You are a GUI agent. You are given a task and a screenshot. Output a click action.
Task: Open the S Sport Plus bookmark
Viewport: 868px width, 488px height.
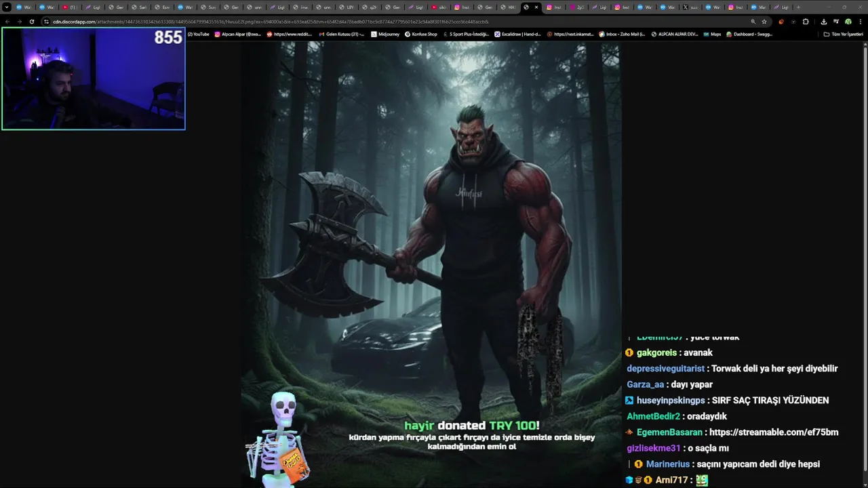(x=467, y=34)
